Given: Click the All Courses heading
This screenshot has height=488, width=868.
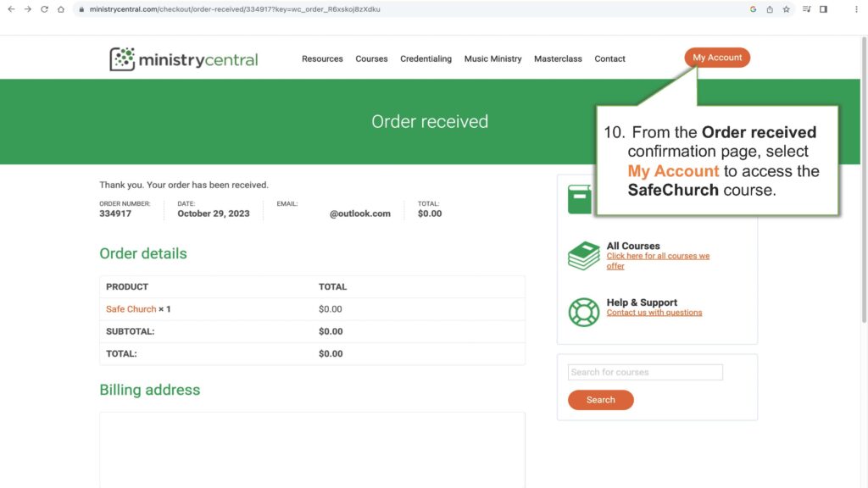Looking at the screenshot, I should pos(632,246).
